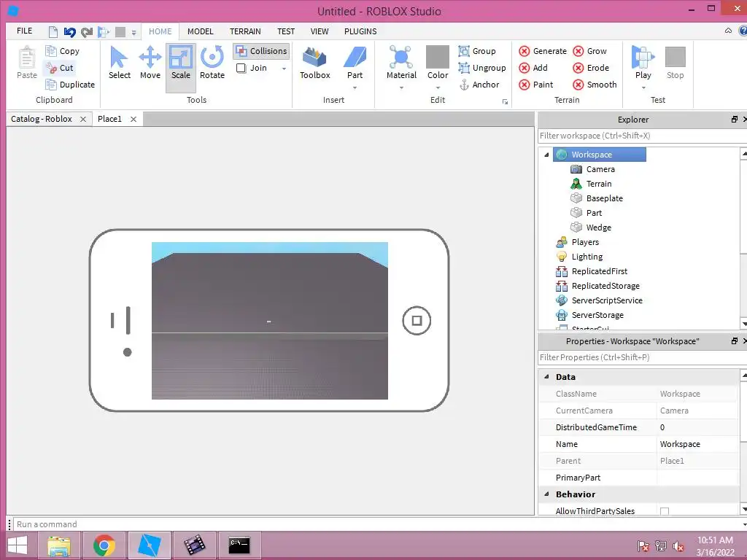The image size is (747, 560).
Task: Ungroup selected objects
Action: [x=482, y=68]
